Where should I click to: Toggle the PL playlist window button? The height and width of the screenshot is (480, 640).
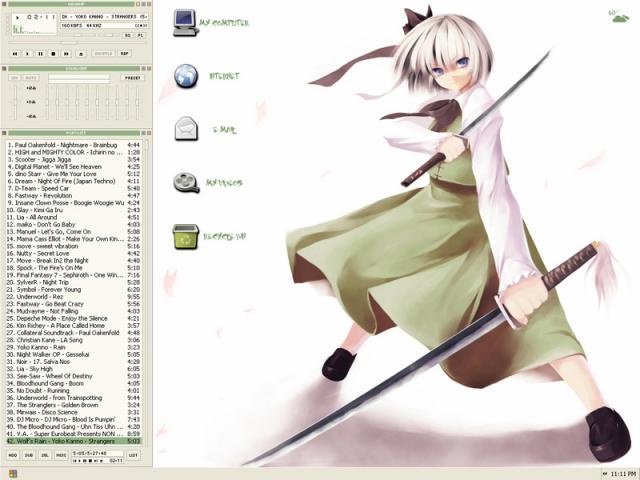pos(139,34)
